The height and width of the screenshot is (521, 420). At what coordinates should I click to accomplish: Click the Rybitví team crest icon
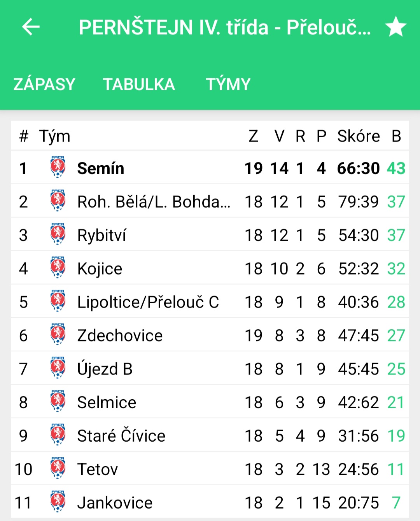[x=58, y=234]
